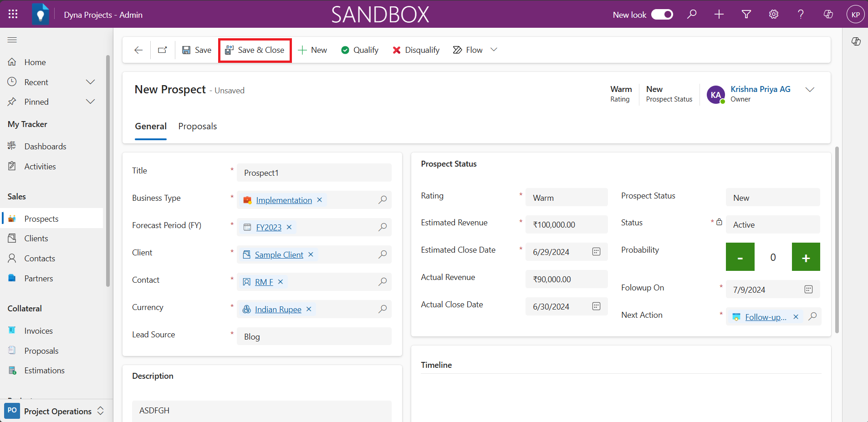Open the settings gear icon
The image size is (868, 422).
point(774,14)
